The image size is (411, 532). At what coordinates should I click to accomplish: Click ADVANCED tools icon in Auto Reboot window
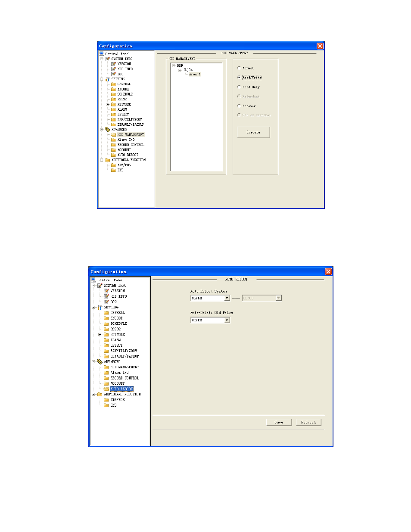click(100, 362)
